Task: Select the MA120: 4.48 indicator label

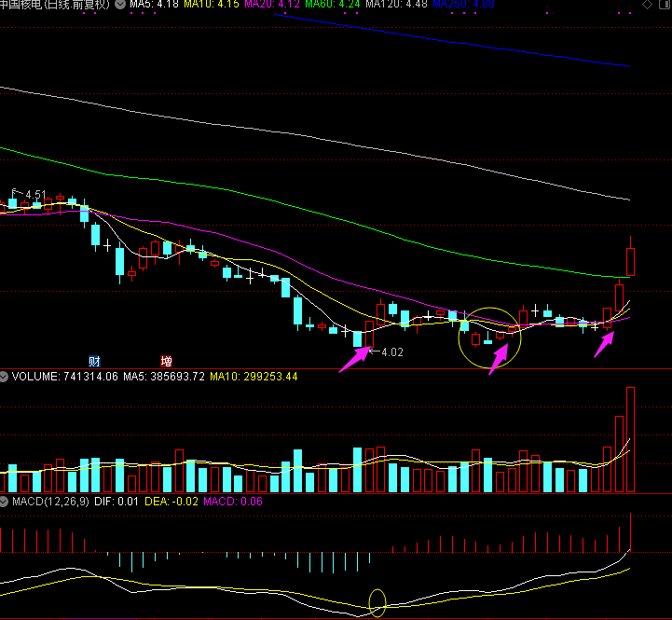Action: [x=396, y=5]
